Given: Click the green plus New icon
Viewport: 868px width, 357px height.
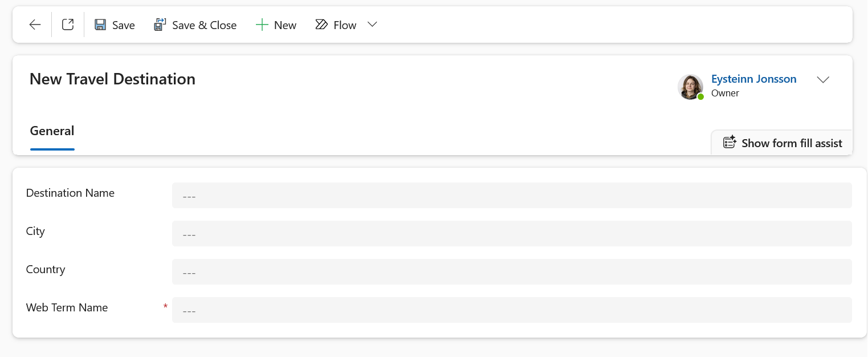Looking at the screenshot, I should (x=262, y=25).
